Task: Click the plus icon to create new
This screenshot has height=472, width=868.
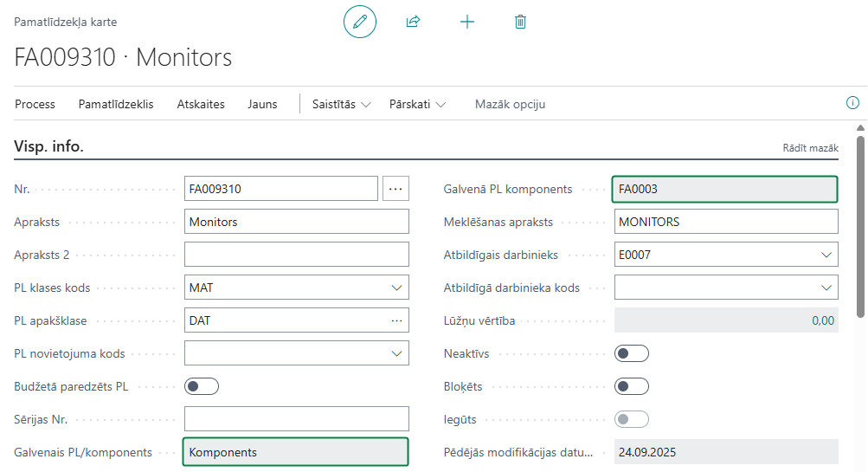Action: pos(466,22)
